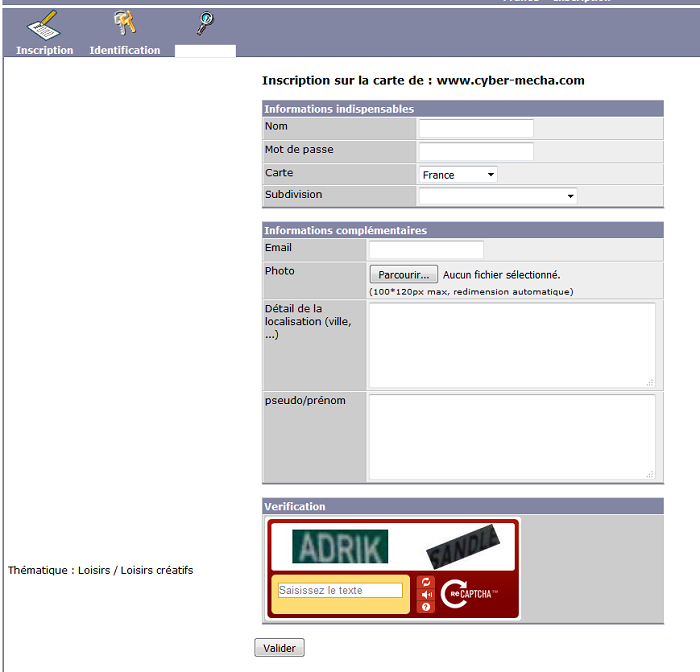This screenshot has height=672, width=700.
Task: Click the Inscription sur la carte heading
Action: (x=423, y=80)
